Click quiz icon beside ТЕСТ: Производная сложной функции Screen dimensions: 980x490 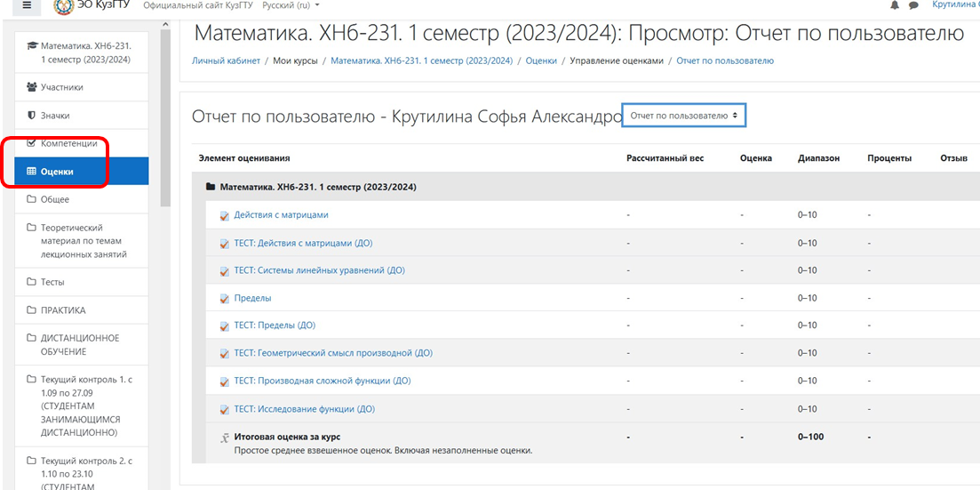click(225, 382)
